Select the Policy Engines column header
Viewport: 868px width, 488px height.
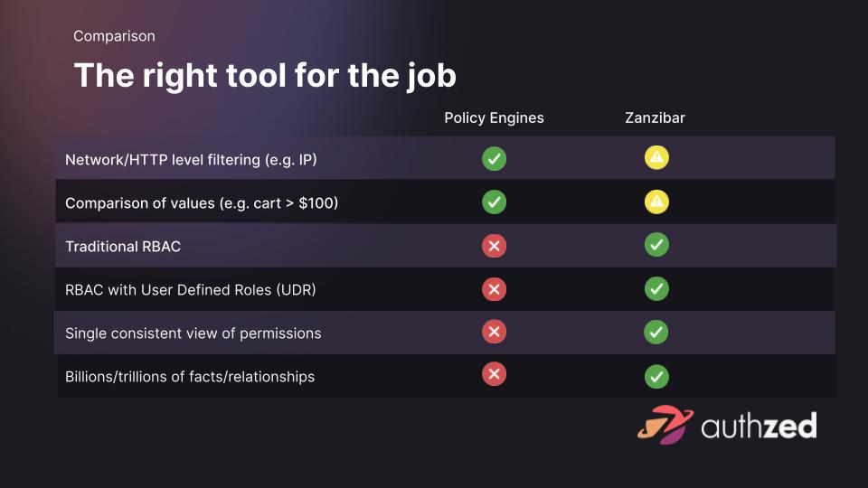tap(494, 118)
